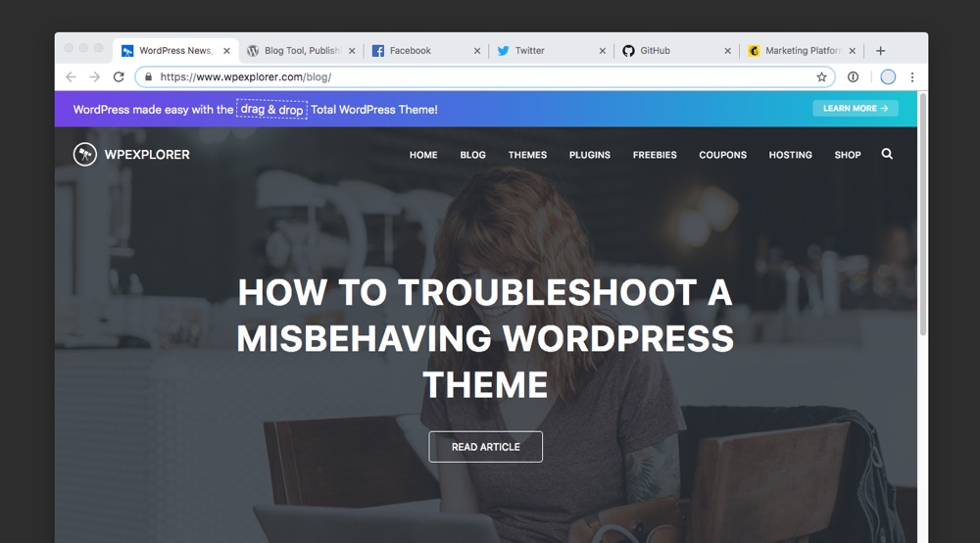The image size is (980, 543).
Task: Click the READ ARTICLE button
Action: click(486, 447)
